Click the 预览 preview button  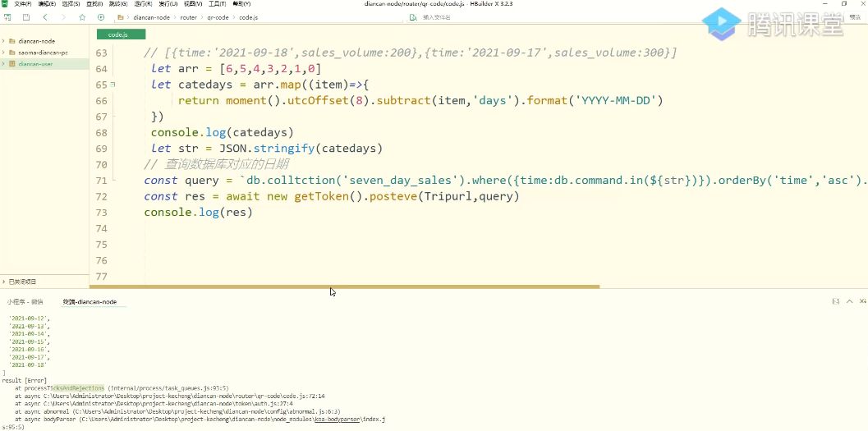pyautogui.click(x=855, y=17)
